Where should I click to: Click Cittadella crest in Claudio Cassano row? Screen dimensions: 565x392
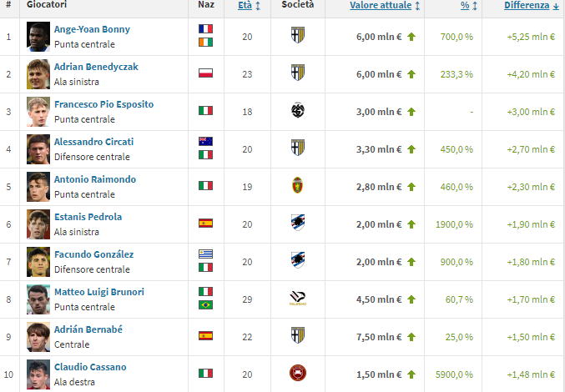[x=298, y=373]
